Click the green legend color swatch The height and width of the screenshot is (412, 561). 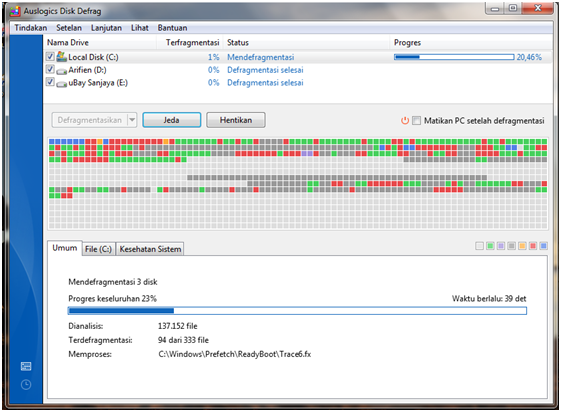click(x=490, y=246)
